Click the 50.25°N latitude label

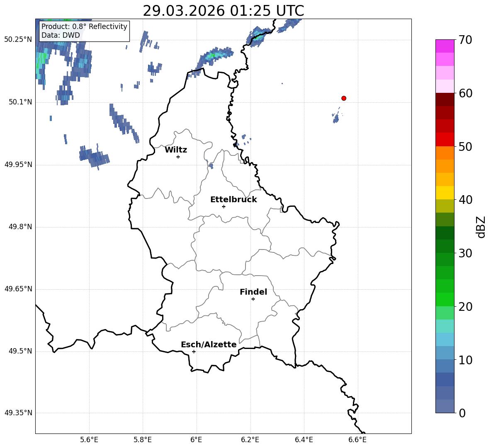coord(18,40)
